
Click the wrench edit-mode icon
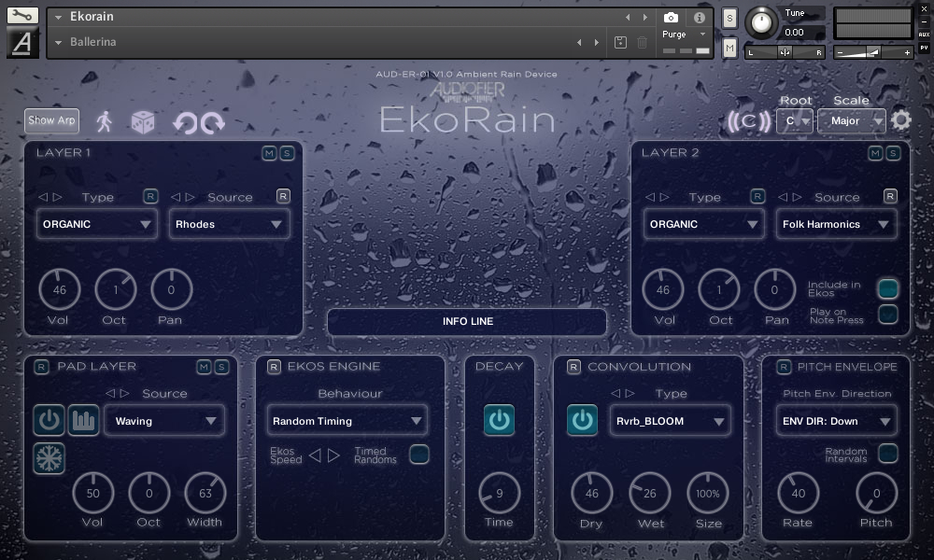[x=22, y=15]
